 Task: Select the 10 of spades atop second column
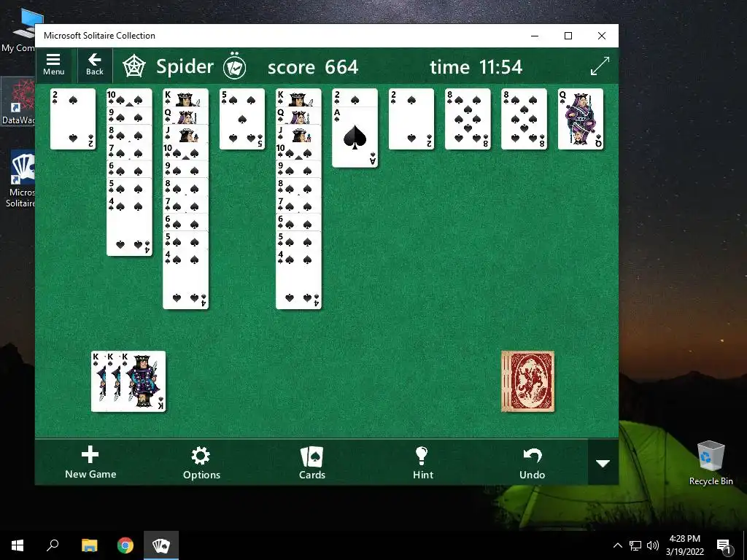click(129, 97)
